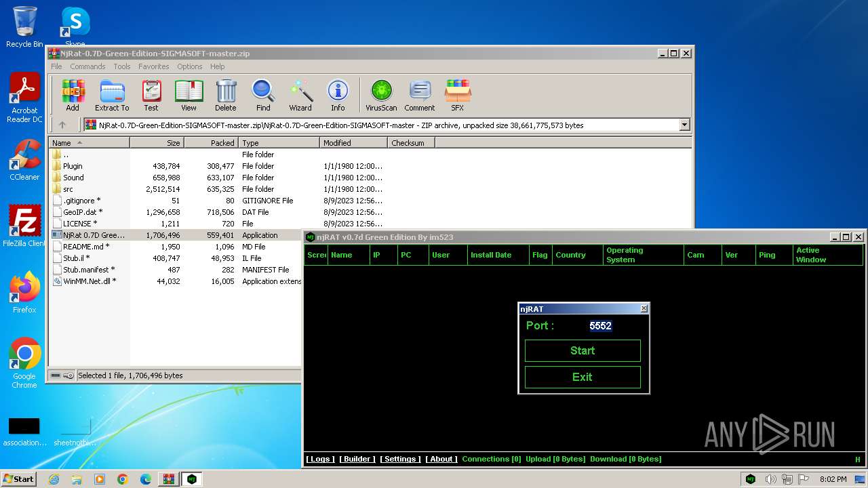This screenshot has height=488, width=868.
Task: Open Recycle Bin desktop icon
Action: (24, 27)
